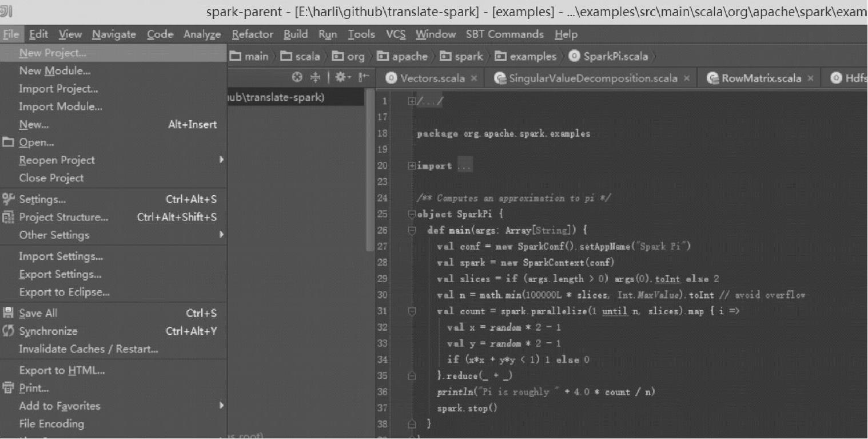Collapse the def main method block

click(412, 231)
